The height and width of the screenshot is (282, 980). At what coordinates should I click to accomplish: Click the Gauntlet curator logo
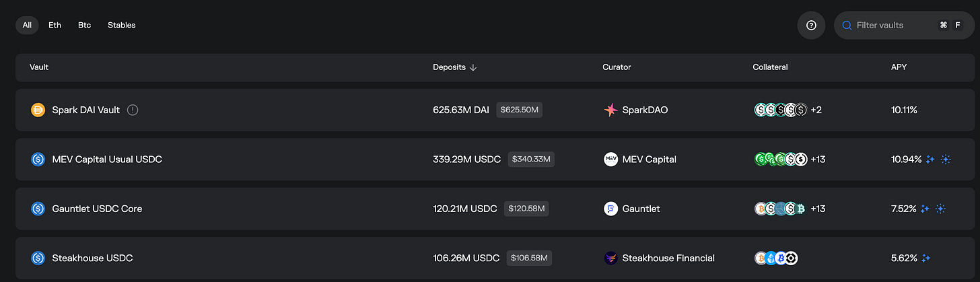[610, 209]
